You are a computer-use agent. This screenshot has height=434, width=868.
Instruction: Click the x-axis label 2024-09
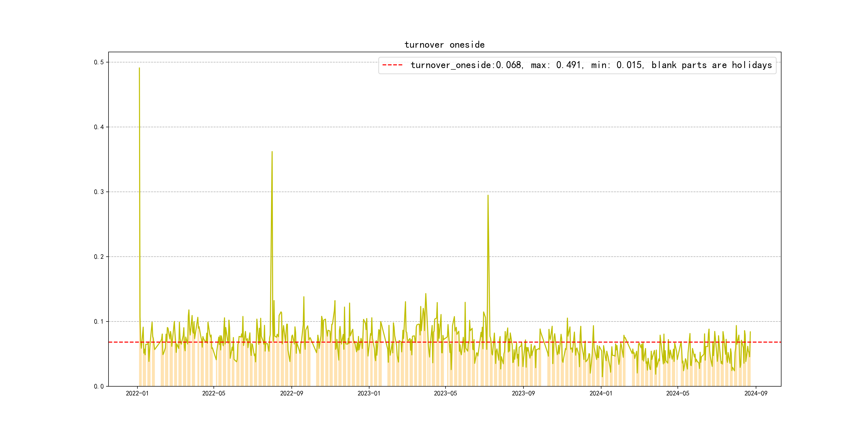click(x=756, y=394)
